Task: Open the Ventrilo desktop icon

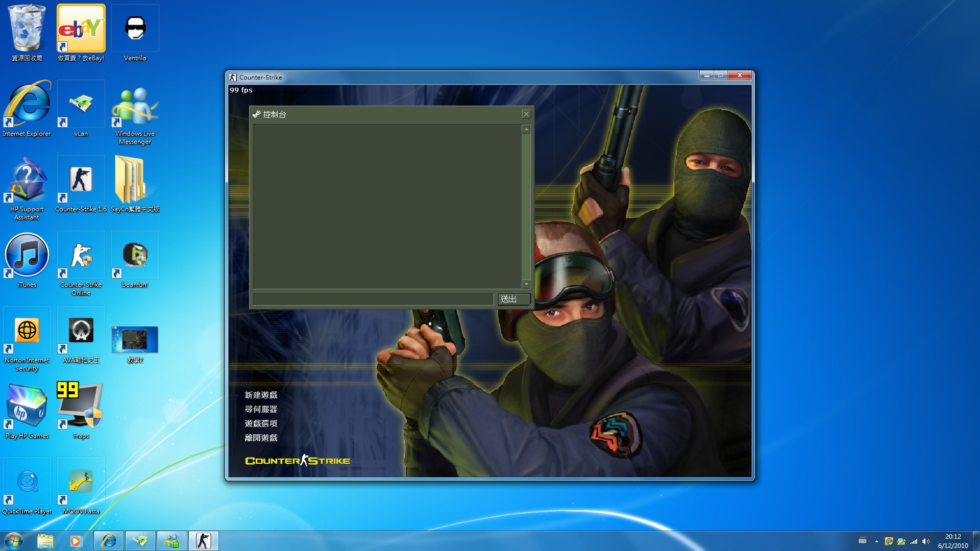Action: [135, 29]
